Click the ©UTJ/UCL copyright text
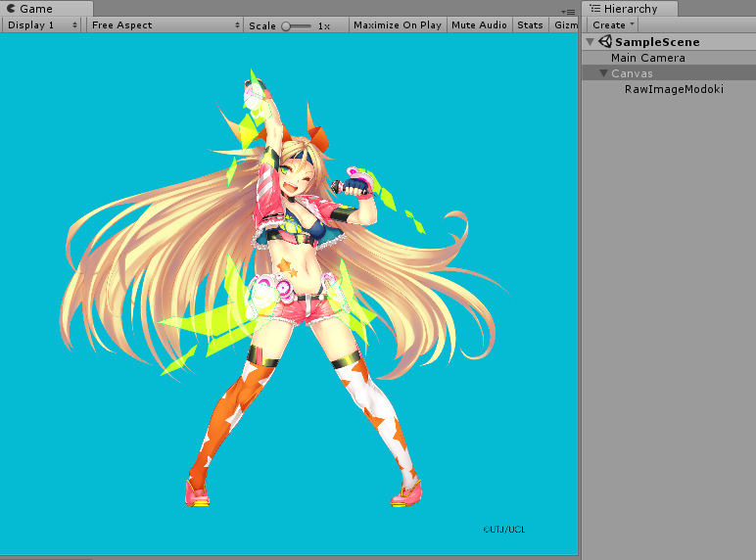This screenshot has height=560, width=756. coord(503,529)
